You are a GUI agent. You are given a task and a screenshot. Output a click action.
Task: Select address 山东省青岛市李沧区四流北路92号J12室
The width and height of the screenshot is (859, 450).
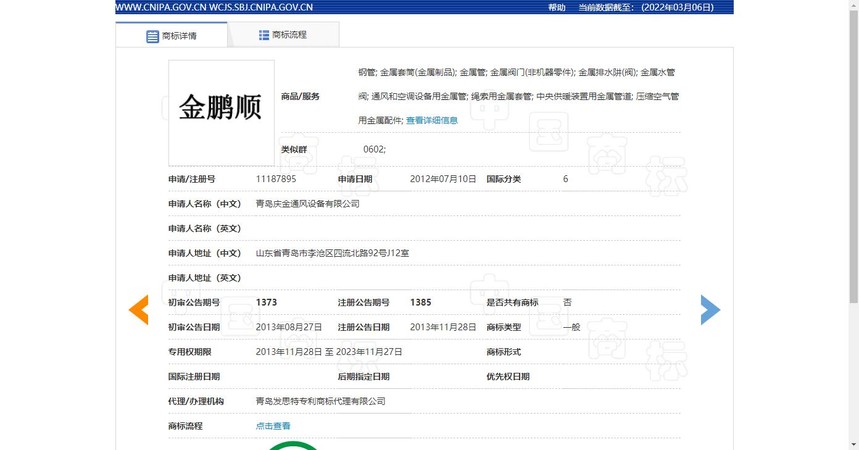332,253
